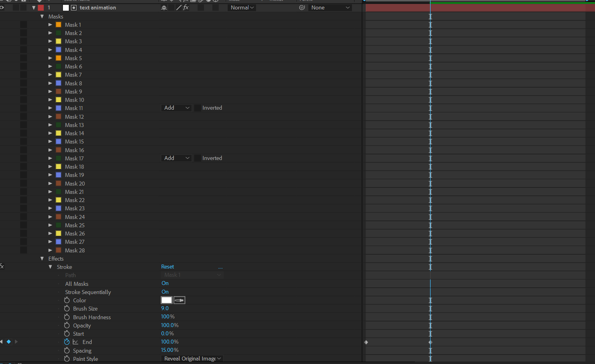Collapse the Effects group
Image resolution: width=595 pixels, height=364 pixels.
[42, 259]
